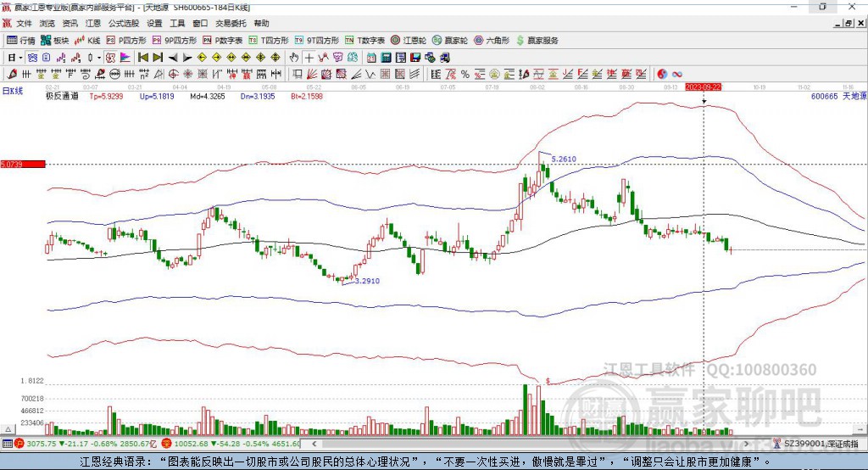Open the T数字表 tool
This screenshot has height=470, width=868.
[364, 41]
